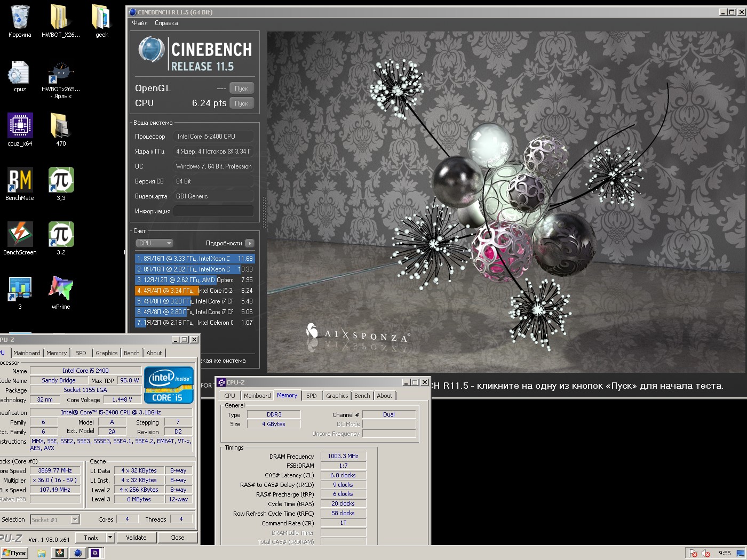Image resolution: width=747 pixels, height=560 pixels.
Task: Click the Close button in CPU-Z
Action: pos(177,538)
